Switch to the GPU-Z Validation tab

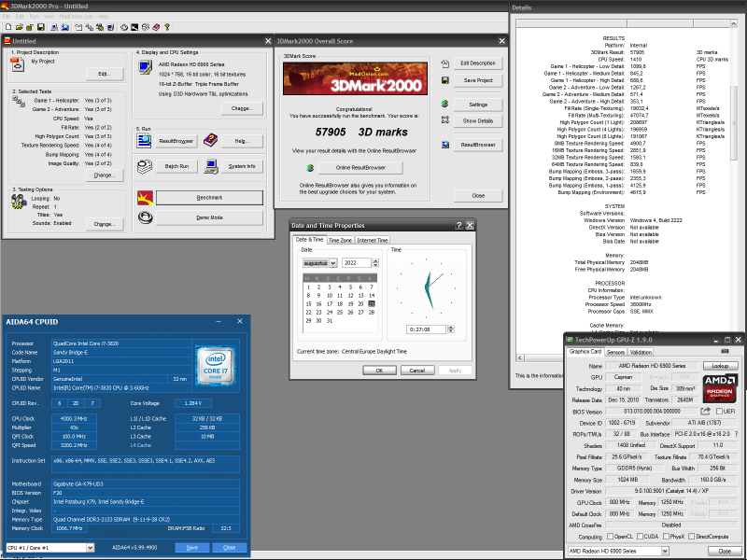click(x=641, y=353)
